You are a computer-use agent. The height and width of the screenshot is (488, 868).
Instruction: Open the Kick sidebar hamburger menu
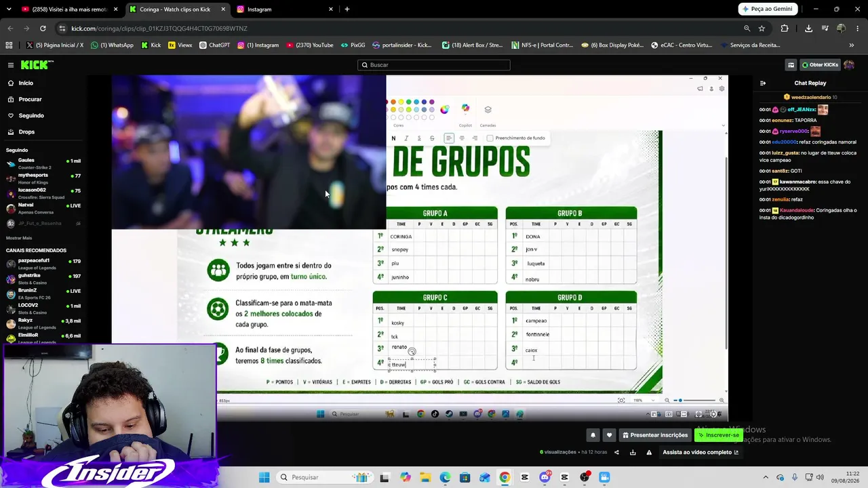pyautogui.click(x=11, y=65)
